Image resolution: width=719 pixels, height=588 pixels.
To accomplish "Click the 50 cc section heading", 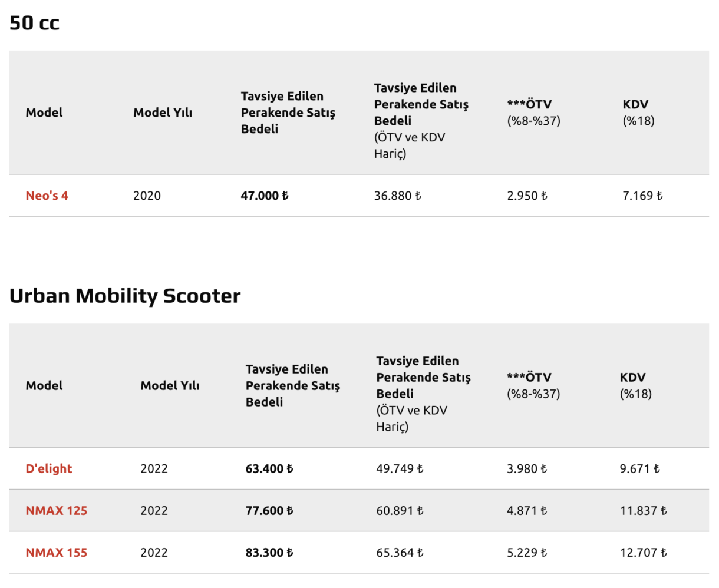I will [34, 23].
